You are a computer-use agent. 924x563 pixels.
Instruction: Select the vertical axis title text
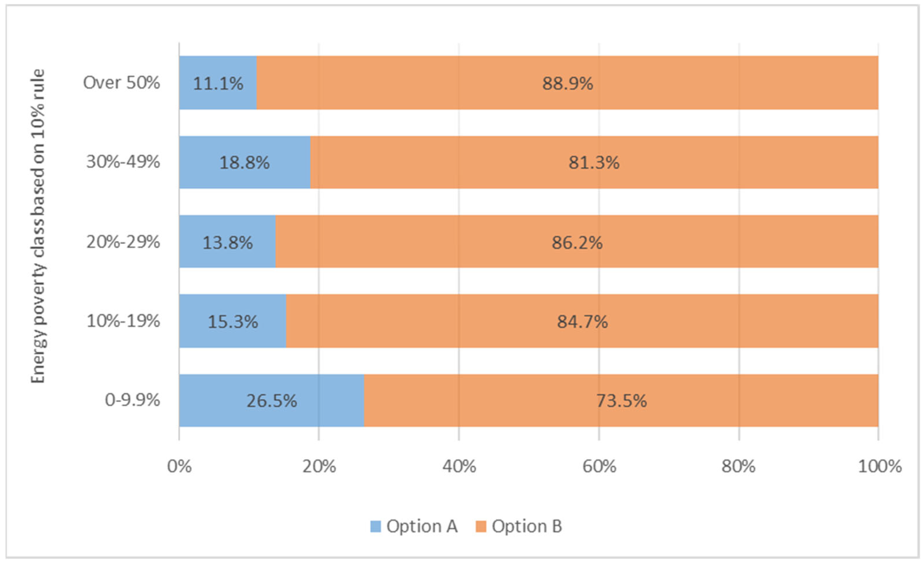pyautogui.click(x=38, y=226)
